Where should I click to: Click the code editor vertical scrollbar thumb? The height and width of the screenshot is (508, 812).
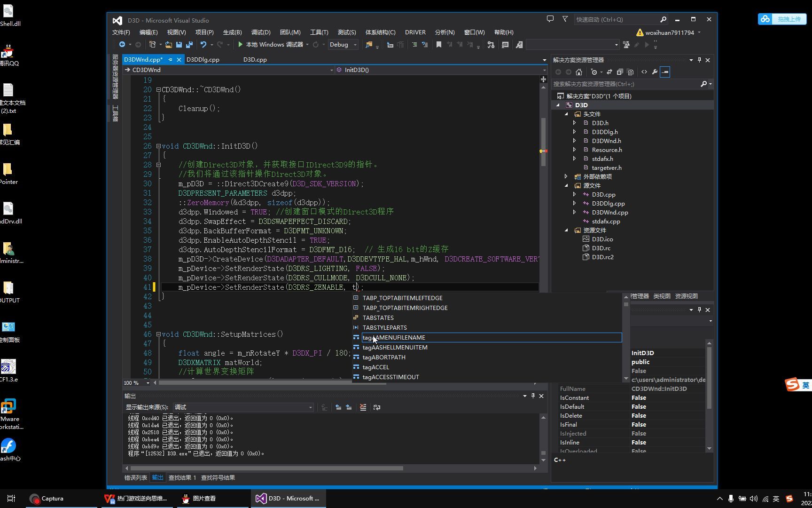pos(543,142)
